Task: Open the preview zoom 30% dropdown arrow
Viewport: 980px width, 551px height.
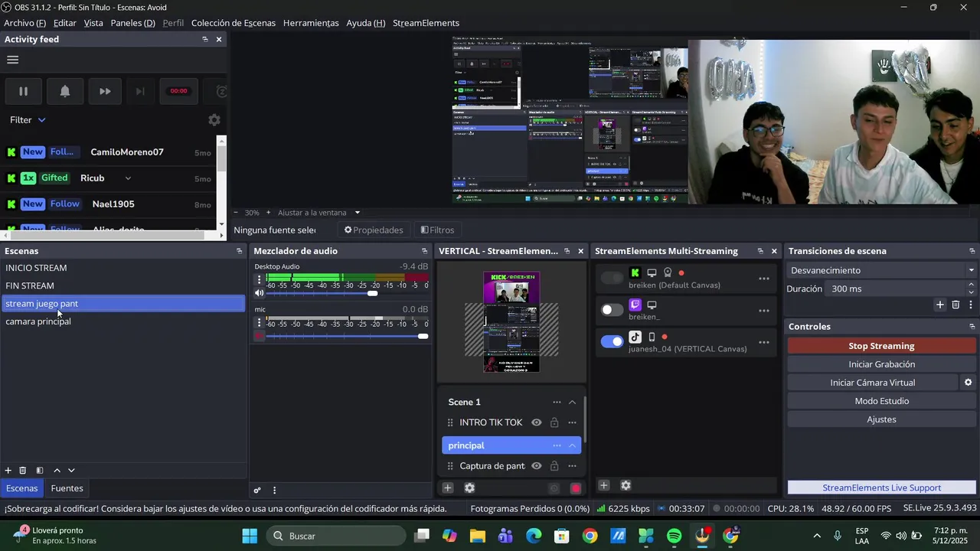Action: coord(357,213)
